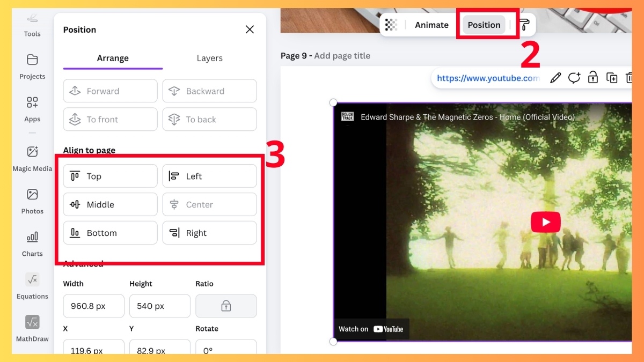Toggle the aspect ratio lock
This screenshot has height=362, width=644.
[226, 306]
